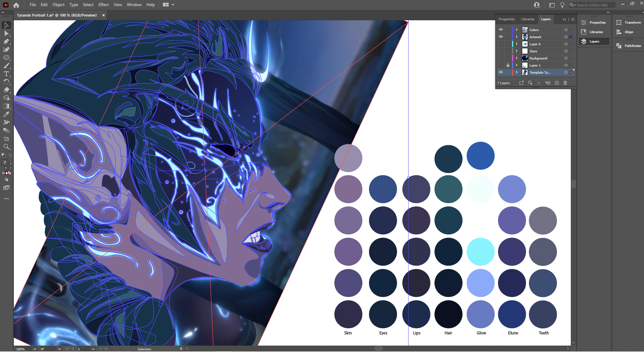644x352 pixels.
Task: Collapse Layers panel double-arrow
Action: point(564,19)
